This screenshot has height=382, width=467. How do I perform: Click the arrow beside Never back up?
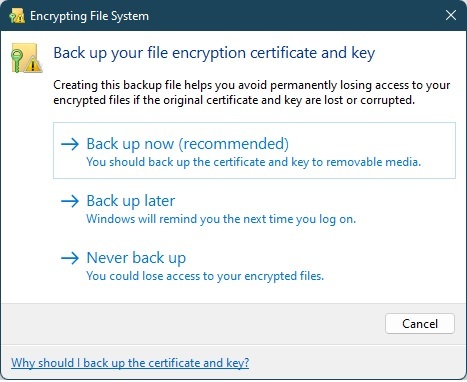tap(70, 258)
